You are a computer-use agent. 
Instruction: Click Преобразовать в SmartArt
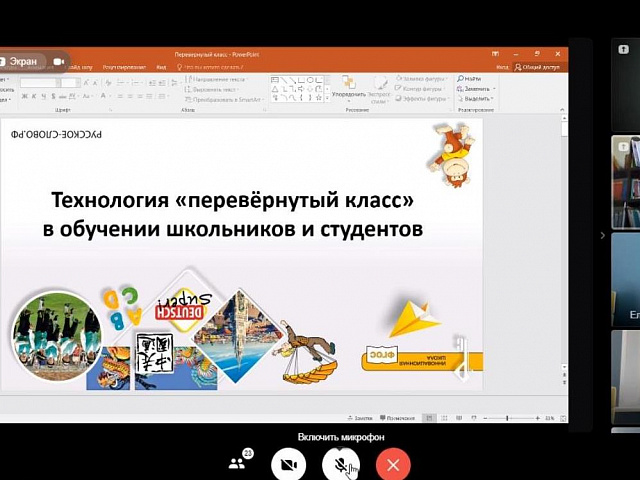pyautogui.click(x=223, y=99)
